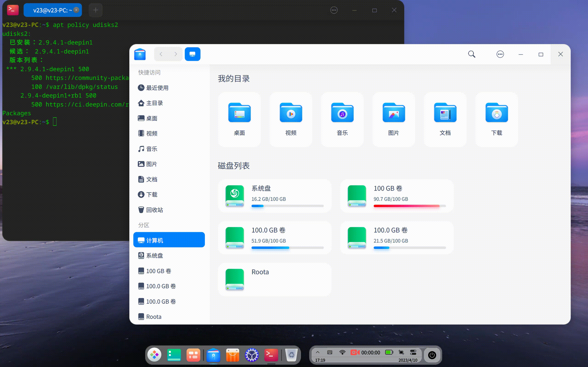Open the 音乐 folder card

pos(342,119)
